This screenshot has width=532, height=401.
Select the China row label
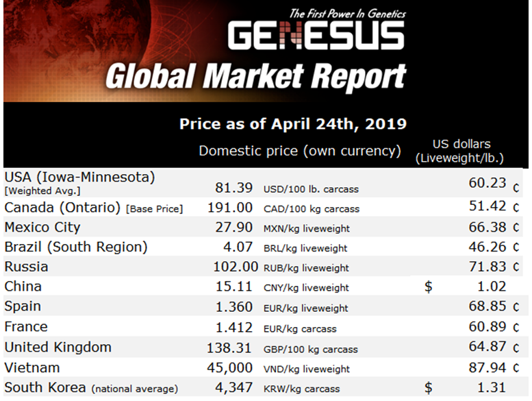click(23, 286)
